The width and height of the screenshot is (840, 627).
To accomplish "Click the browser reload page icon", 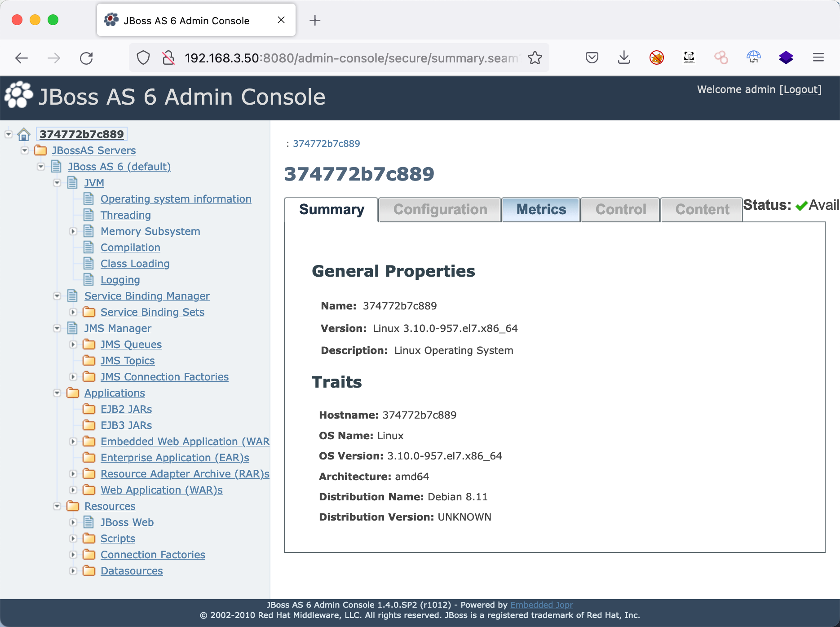I will coord(86,58).
